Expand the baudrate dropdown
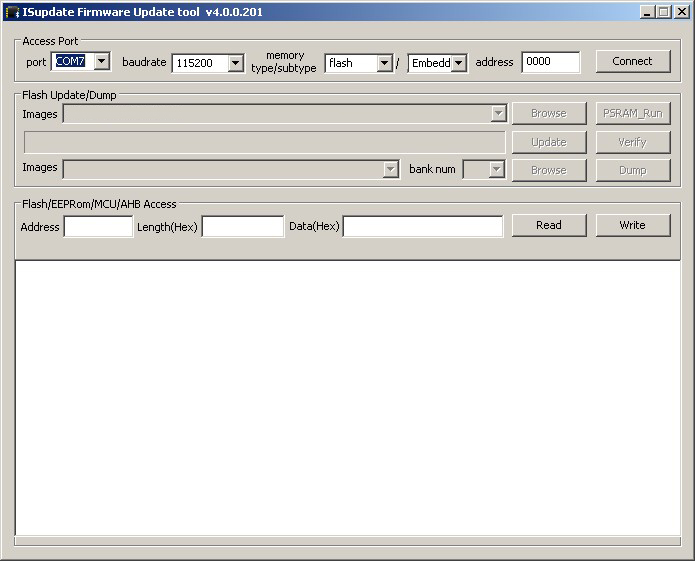 click(235, 63)
